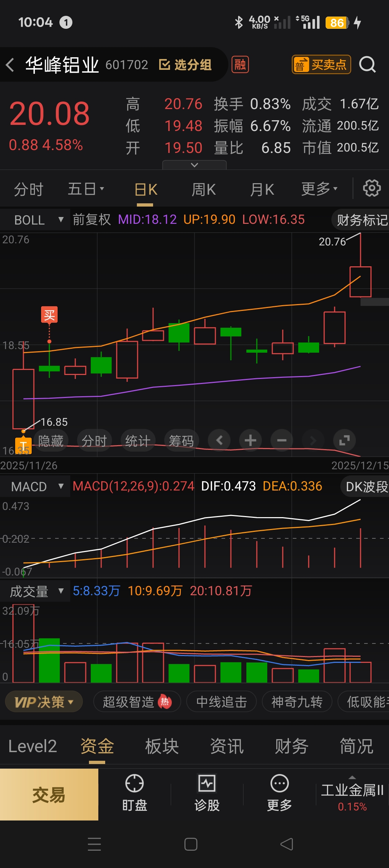This screenshot has height=868, width=389.
Task: Tap the largest volume bar 32.09万
Action: click(x=23, y=643)
